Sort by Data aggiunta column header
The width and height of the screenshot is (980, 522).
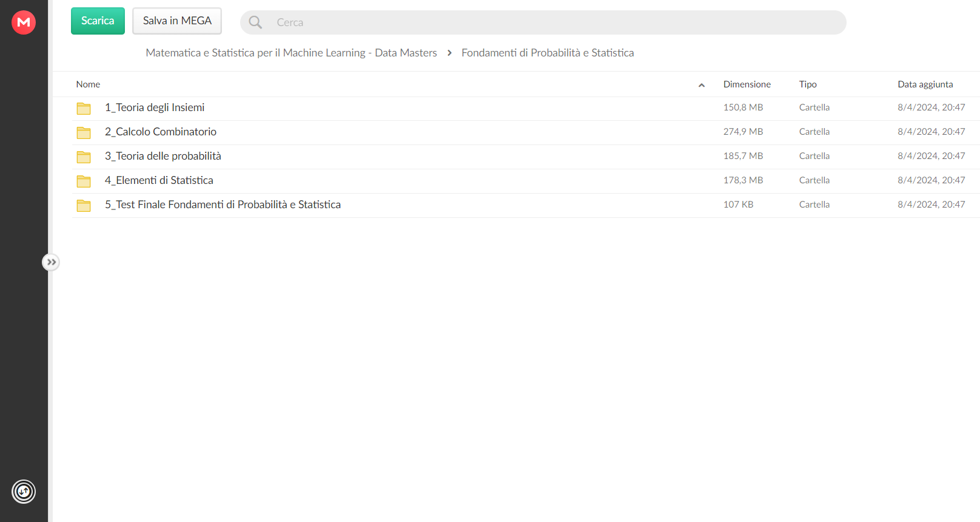click(x=925, y=84)
